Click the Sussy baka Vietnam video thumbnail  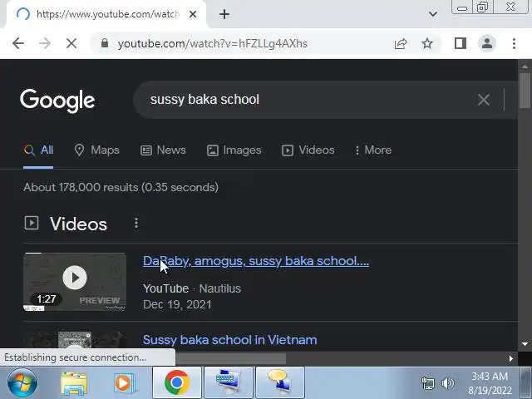[75, 341]
